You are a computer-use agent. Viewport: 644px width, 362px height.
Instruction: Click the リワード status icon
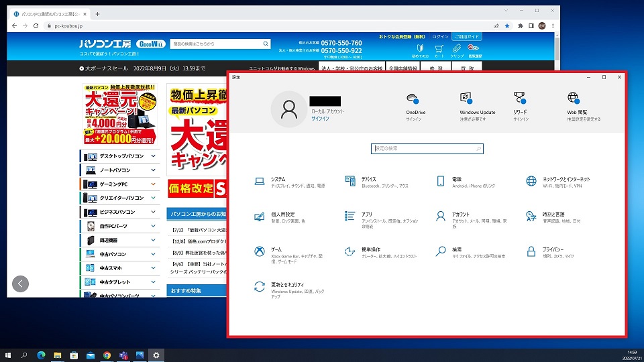[519, 98]
